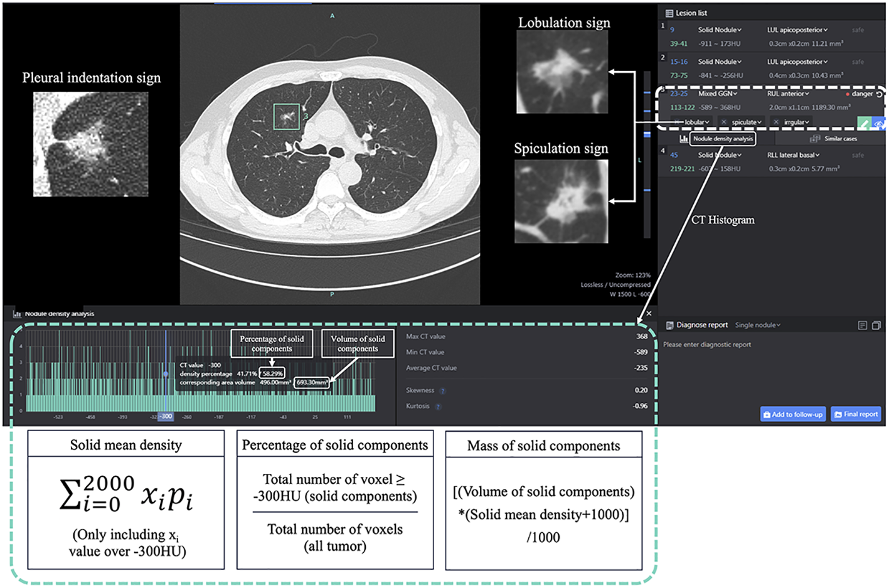Click the -300 CT threshold marker on histogram
Screen dimensions: 889x588
point(166,416)
